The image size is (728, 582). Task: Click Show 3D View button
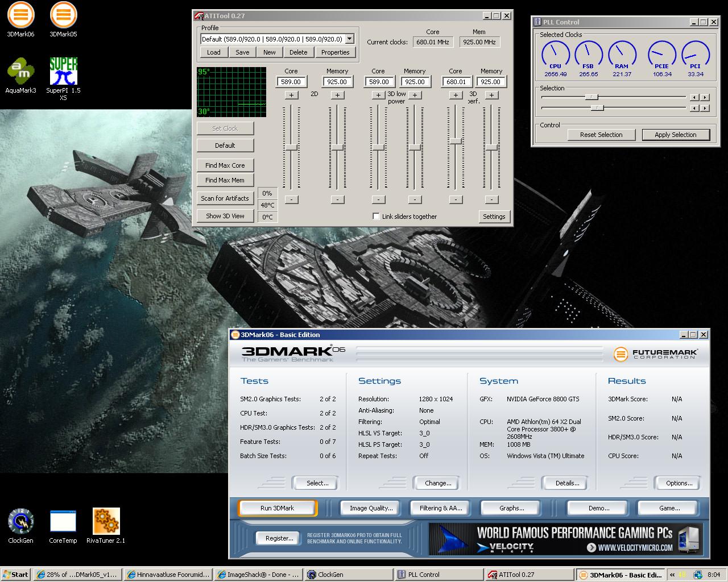pyautogui.click(x=225, y=216)
